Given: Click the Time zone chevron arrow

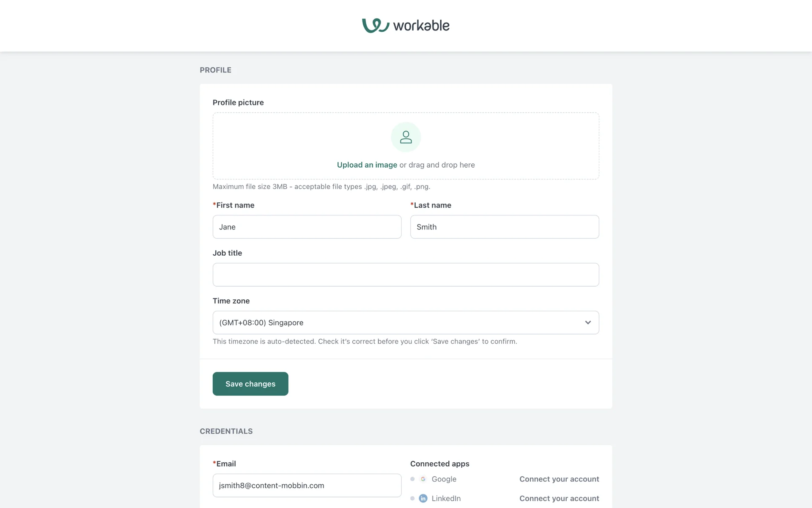Looking at the screenshot, I should coord(588,323).
